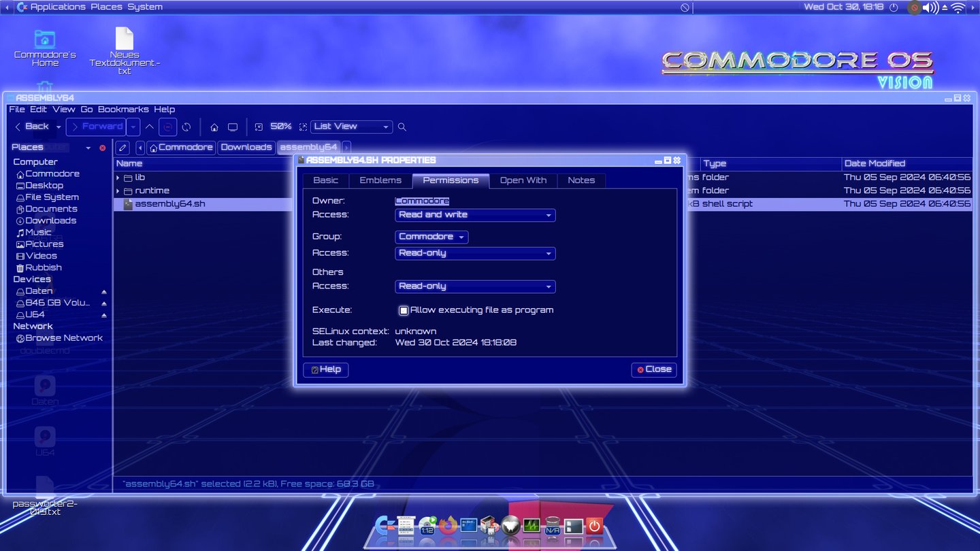Screen dimensions: 980x551
Task: Click the zoom out icon left of 50%
Action: 259,127
